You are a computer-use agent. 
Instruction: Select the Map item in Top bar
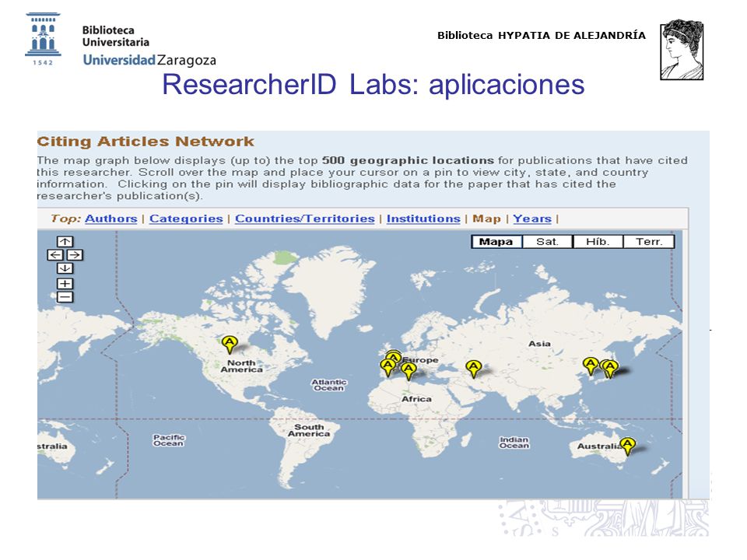(486, 219)
